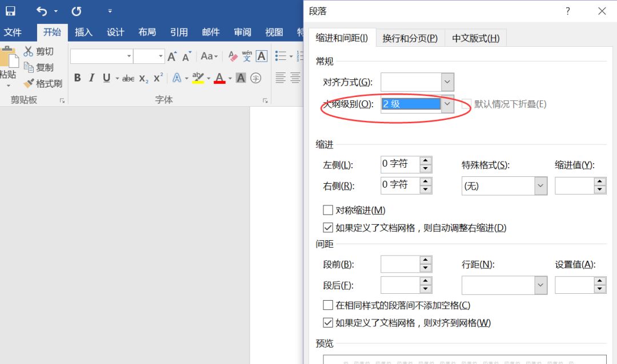The image size is (617, 364).
Task: Open Font dialog launcher in 字体 group
Action: click(265, 100)
